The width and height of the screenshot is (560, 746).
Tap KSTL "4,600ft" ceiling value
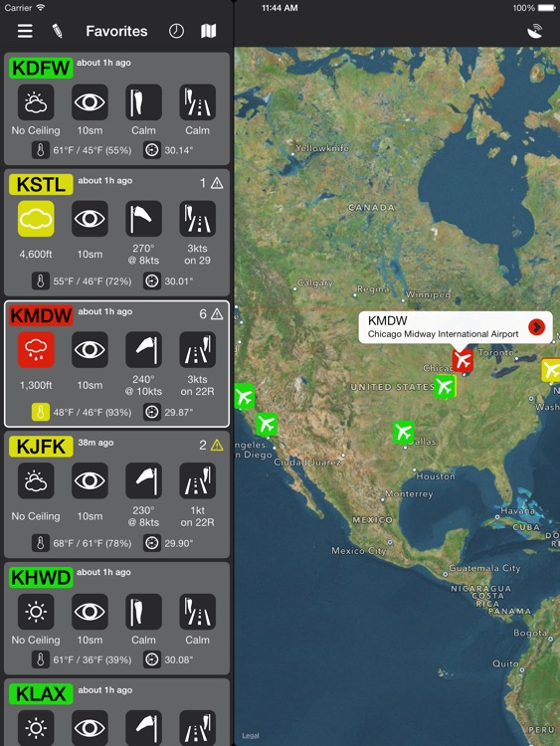[x=36, y=254]
